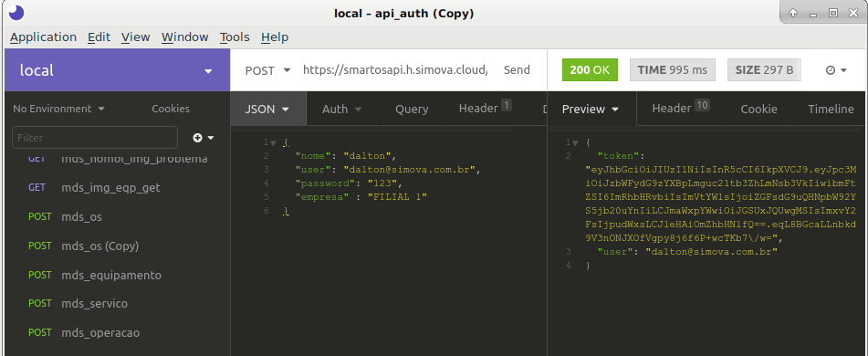
Task: Open the No Environment dropdown
Action: coord(58,109)
